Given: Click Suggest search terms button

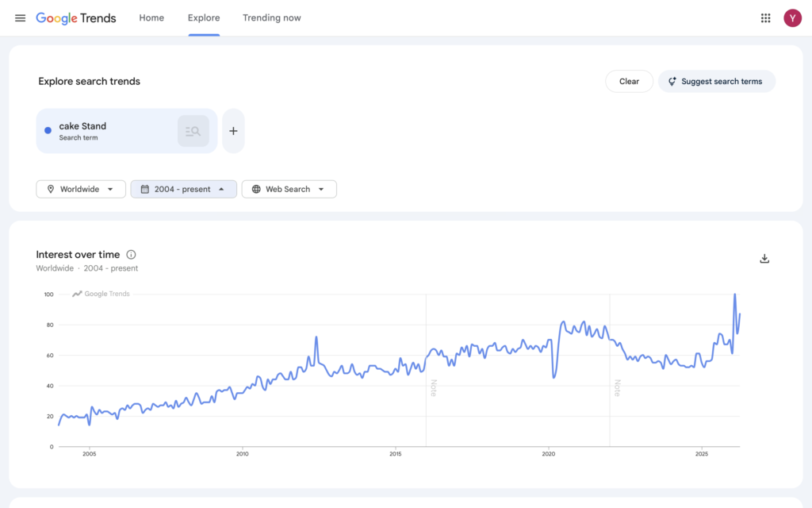Looking at the screenshot, I should coord(716,81).
